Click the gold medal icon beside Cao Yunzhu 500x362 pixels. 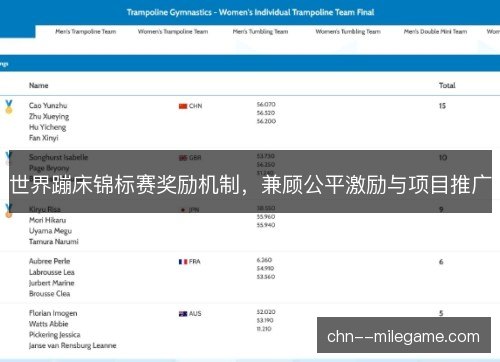pyautogui.click(x=9, y=107)
